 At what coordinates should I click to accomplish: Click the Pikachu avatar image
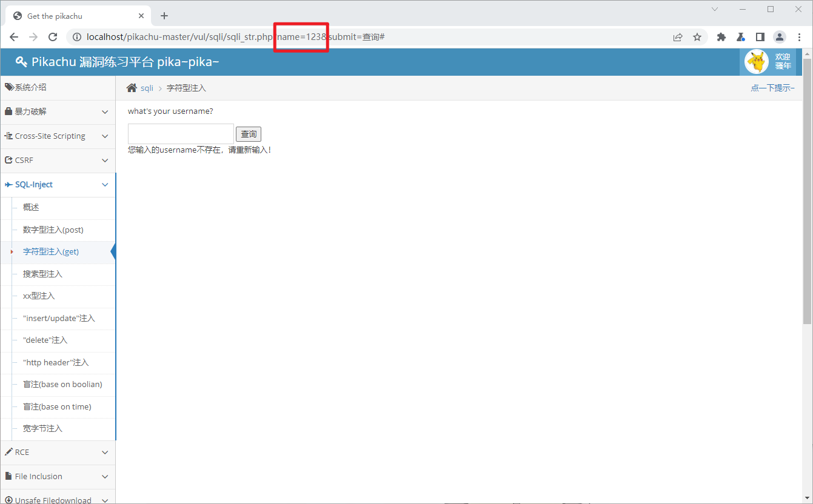756,61
